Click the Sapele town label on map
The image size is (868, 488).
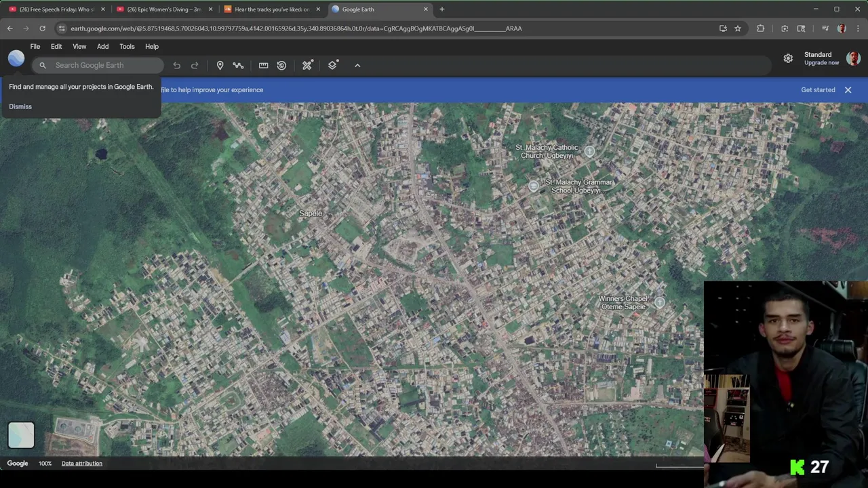tap(311, 213)
